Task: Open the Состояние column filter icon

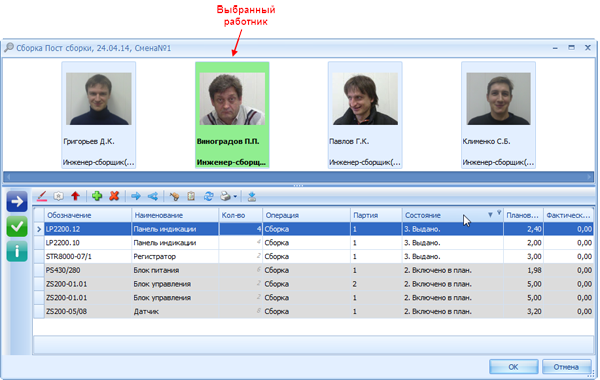Action: 499,212
